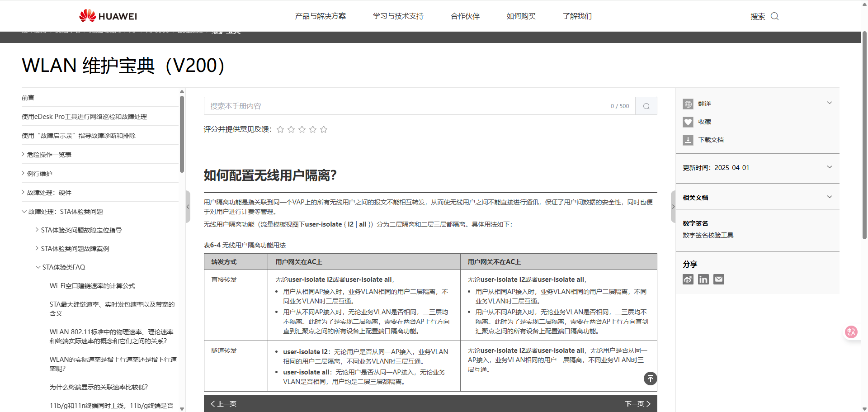Open the 产品与解决方案 menu
Screen dimensions: 868x412
(x=320, y=16)
